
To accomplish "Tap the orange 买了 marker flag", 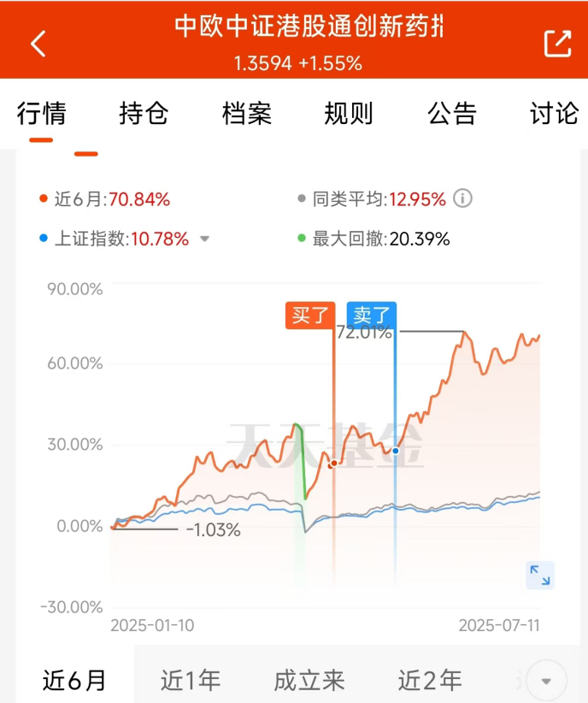I will point(310,316).
